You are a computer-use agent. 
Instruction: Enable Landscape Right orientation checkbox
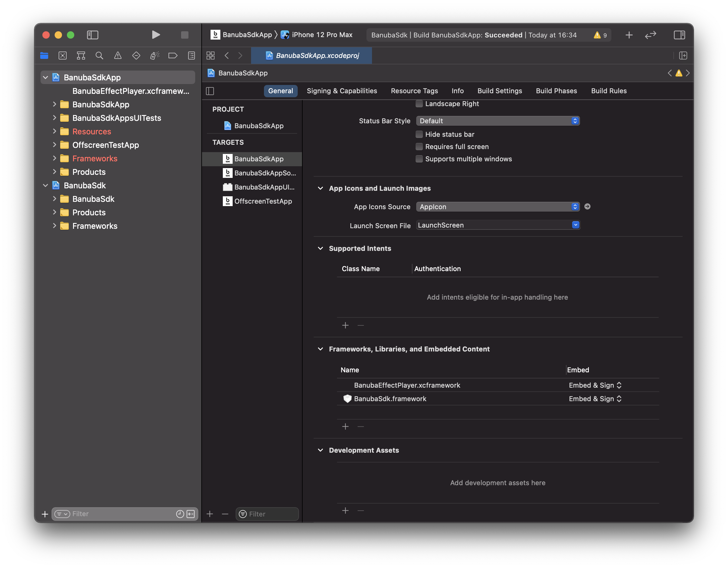tap(419, 104)
